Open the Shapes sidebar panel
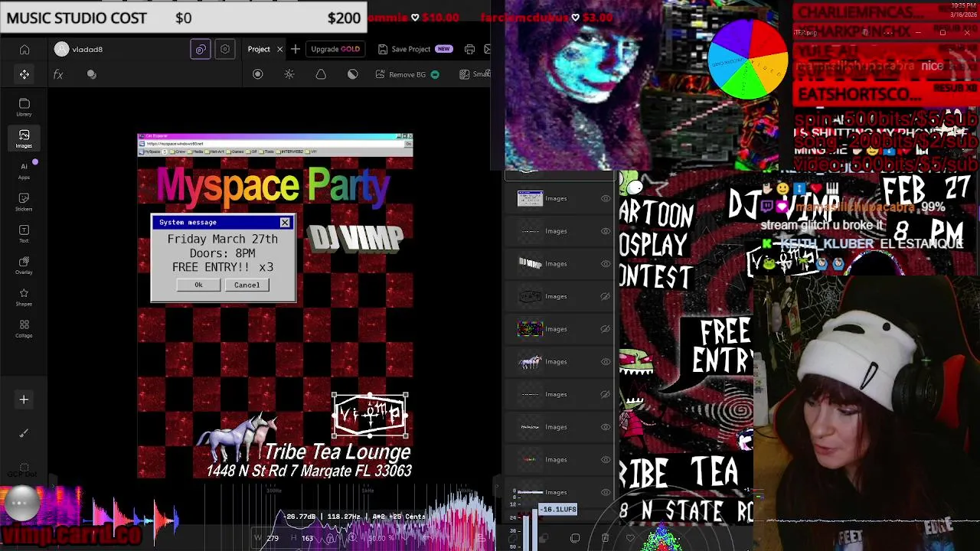Screen dimensions: 980x551 click(24, 297)
